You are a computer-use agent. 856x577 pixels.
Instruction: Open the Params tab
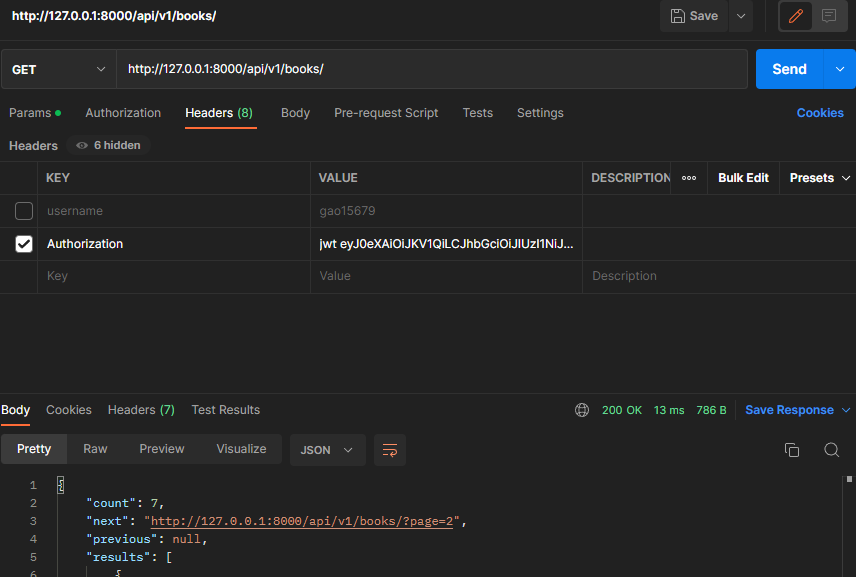[35, 113]
